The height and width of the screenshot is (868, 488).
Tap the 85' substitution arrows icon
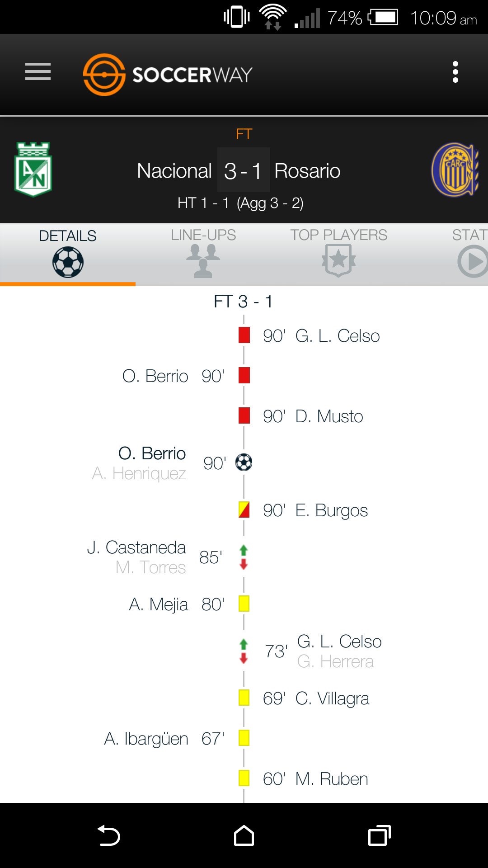[244, 557]
